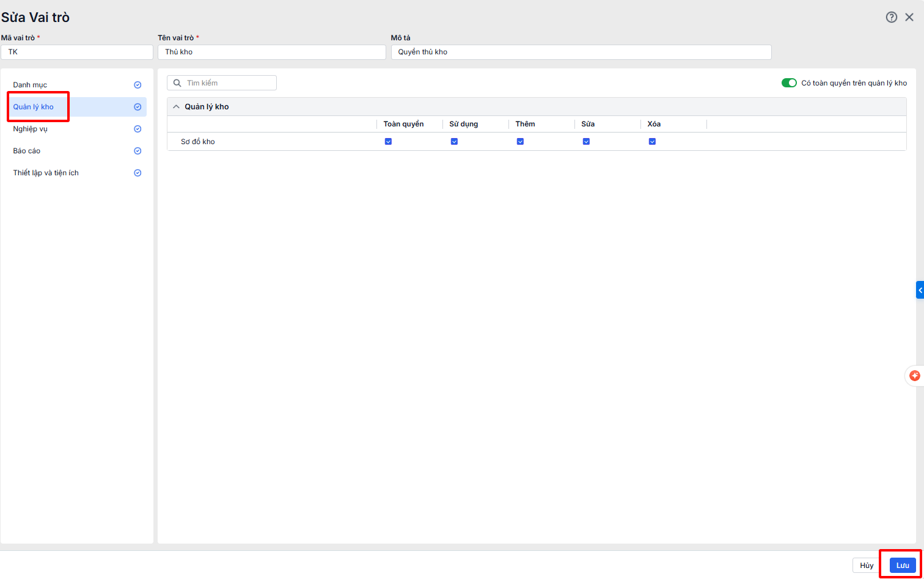This screenshot has height=579, width=924.
Task: Disable full rights on quản lý kho toggle
Action: point(789,83)
